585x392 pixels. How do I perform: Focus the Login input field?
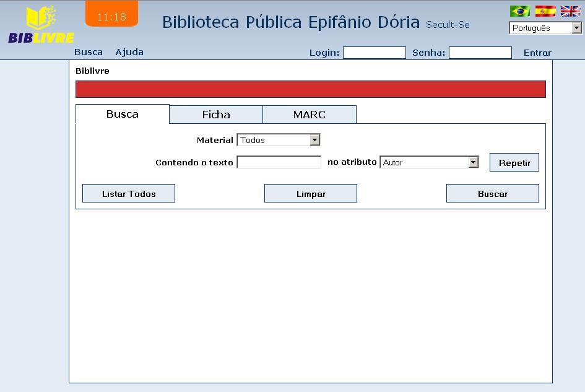pyautogui.click(x=374, y=53)
